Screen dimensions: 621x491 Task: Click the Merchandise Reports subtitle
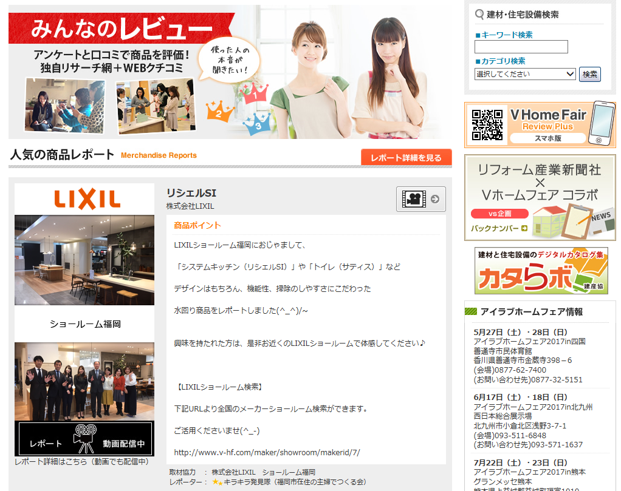(x=158, y=155)
